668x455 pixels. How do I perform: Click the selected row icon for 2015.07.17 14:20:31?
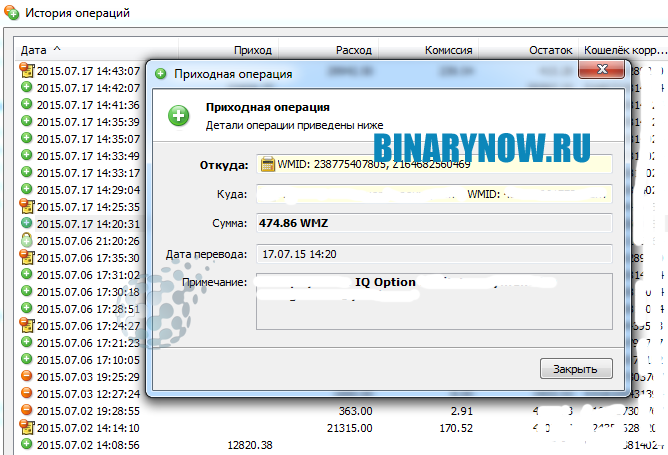[26, 223]
